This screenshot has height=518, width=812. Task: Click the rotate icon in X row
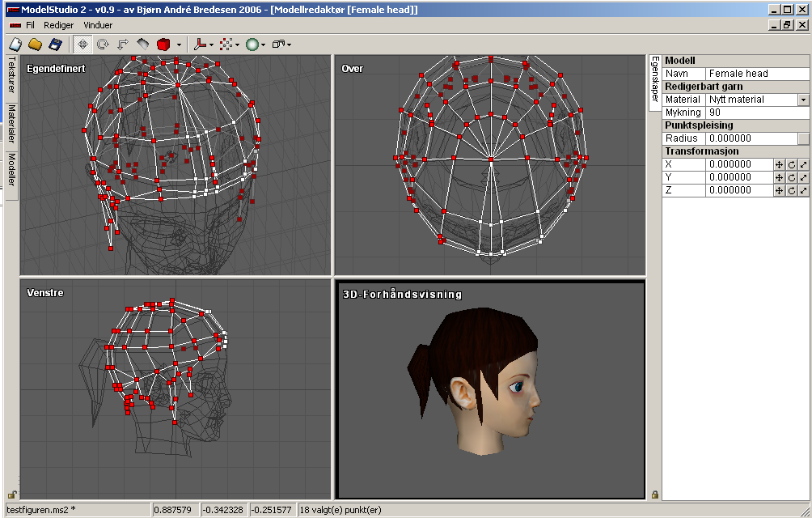point(791,165)
